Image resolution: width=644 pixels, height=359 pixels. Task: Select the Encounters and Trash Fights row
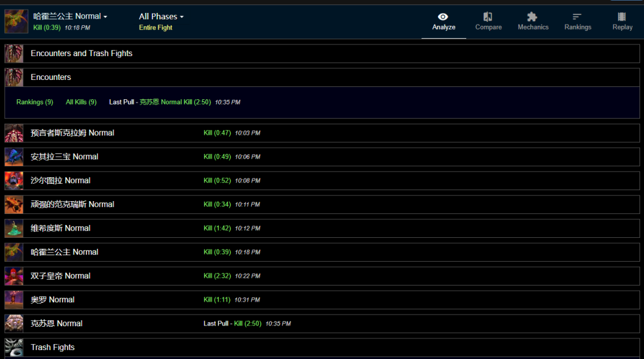click(322, 53)
